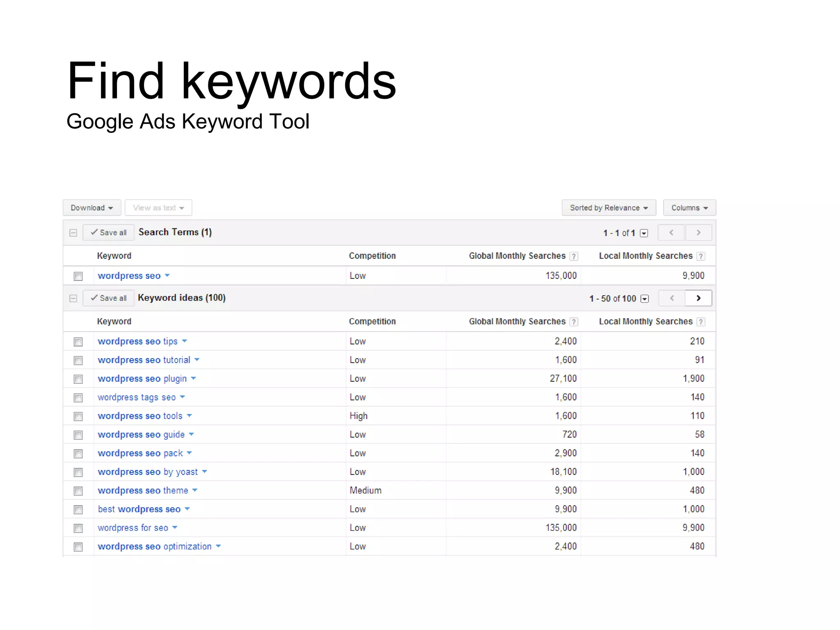Viewport: 840px width, 630px height.
Task: Check the wordpress seo tips checkbox
Action: click(78, 342)
